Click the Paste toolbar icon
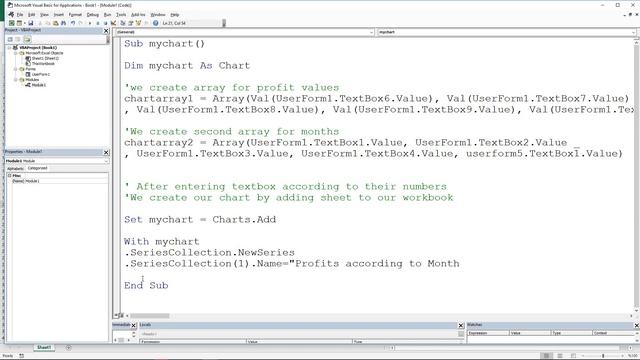Viewport: 640px width, 360px height. (56, 23)
